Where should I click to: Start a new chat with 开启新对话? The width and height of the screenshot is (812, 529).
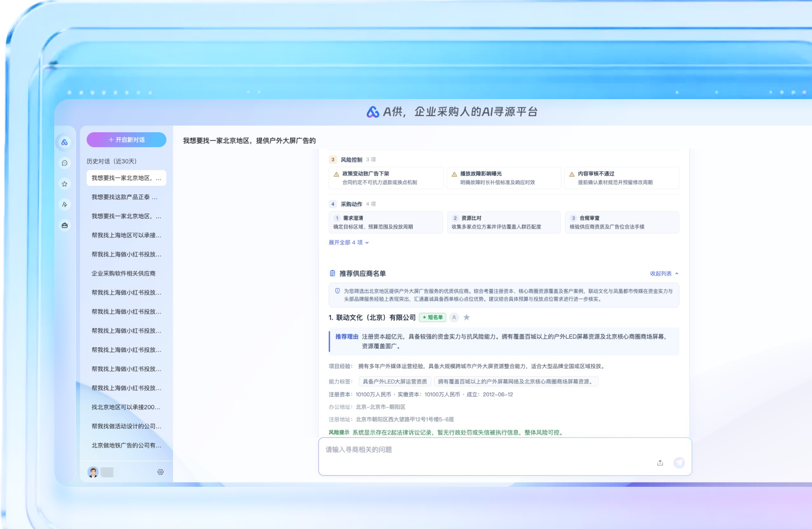(x=126, y=140)
